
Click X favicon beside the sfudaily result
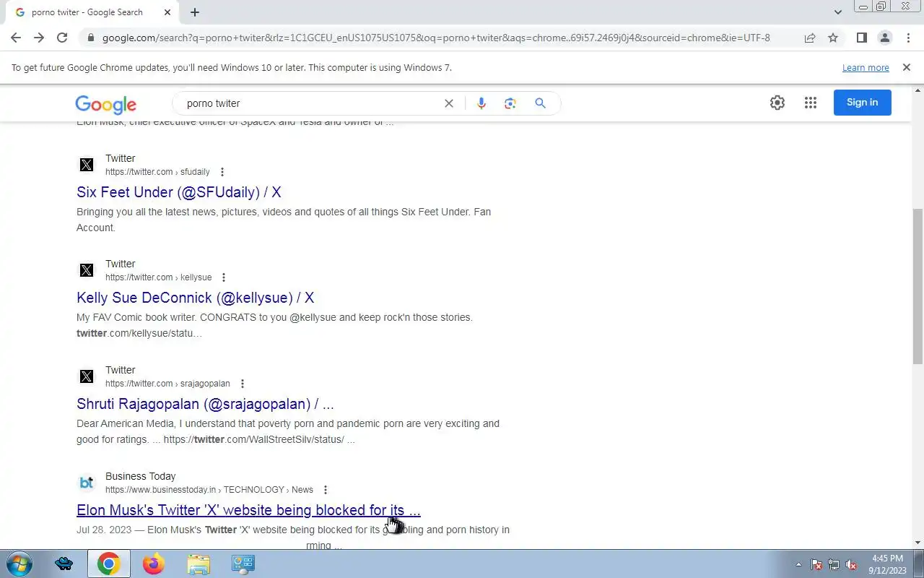click(x=87, y=165)
